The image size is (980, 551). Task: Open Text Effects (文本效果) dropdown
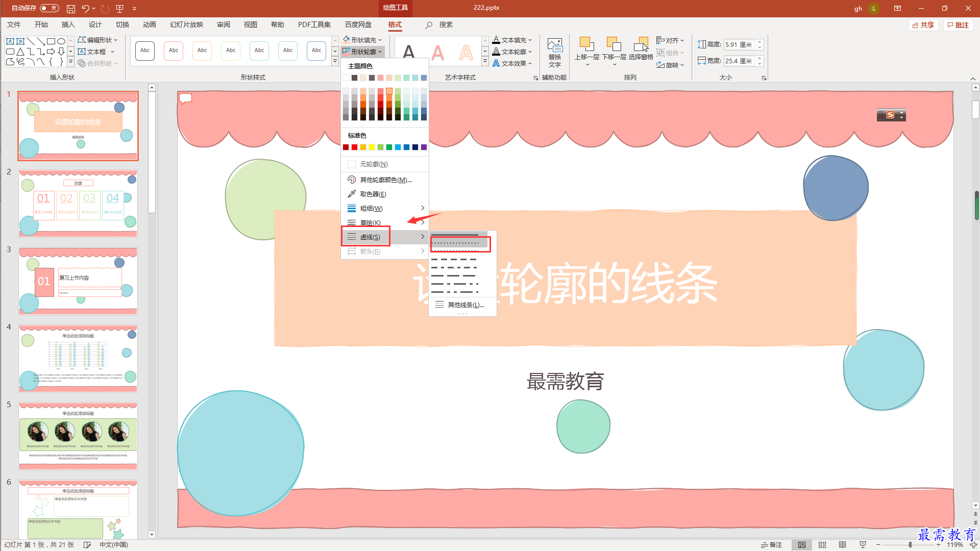[512, 63]
